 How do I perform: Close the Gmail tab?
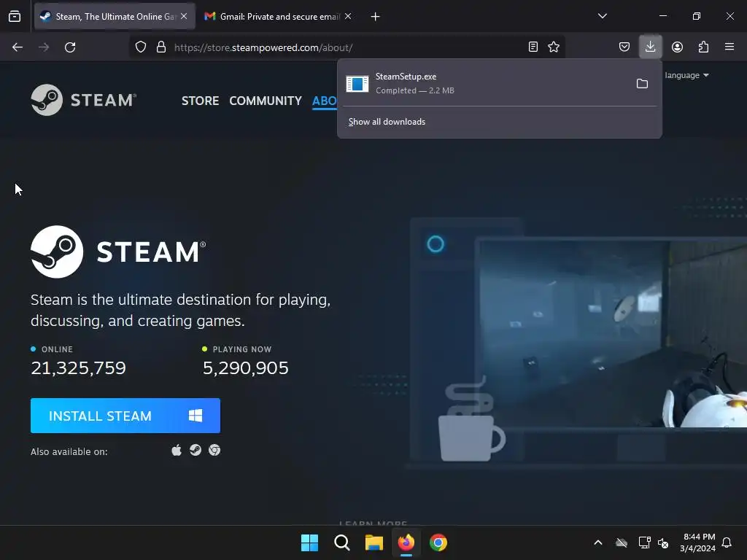click(x=348, y=16)
